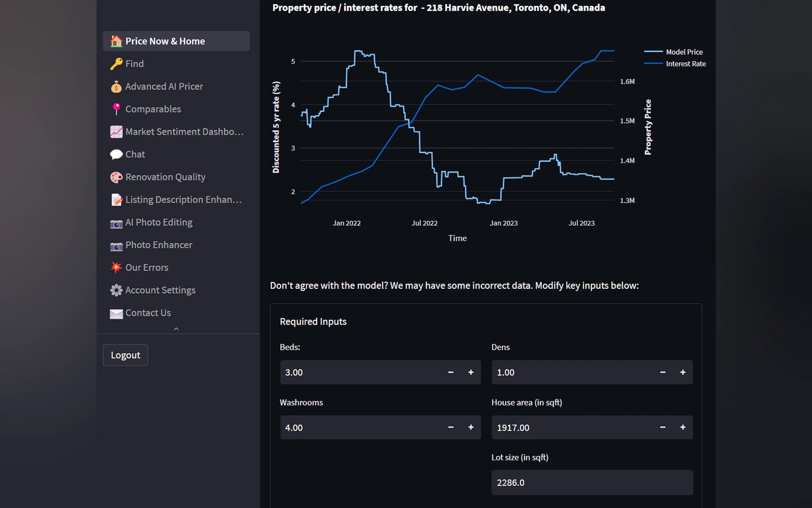Decrease Dens value with minus button

(x=662, y=372)
